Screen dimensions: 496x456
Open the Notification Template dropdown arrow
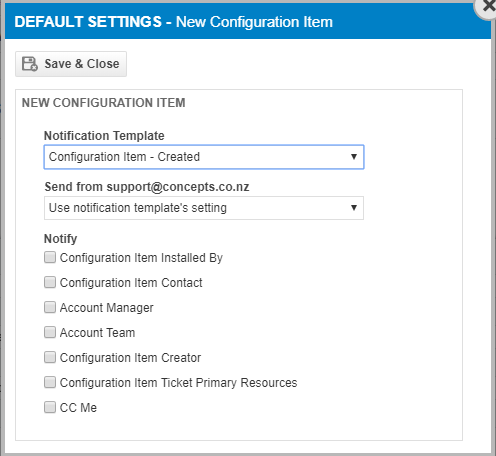[354, 157]
